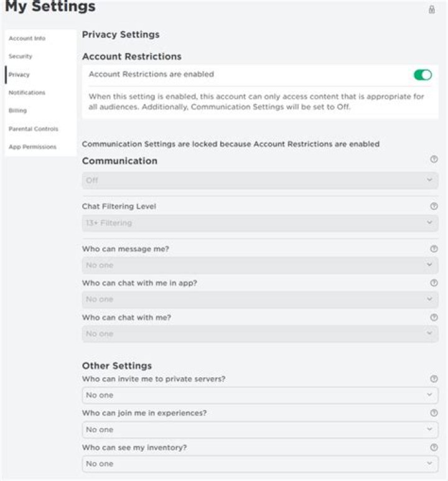Go to Account Info settings tab
Image resolution: width=448 pixels, height=481 pixels.
point(27,39)
